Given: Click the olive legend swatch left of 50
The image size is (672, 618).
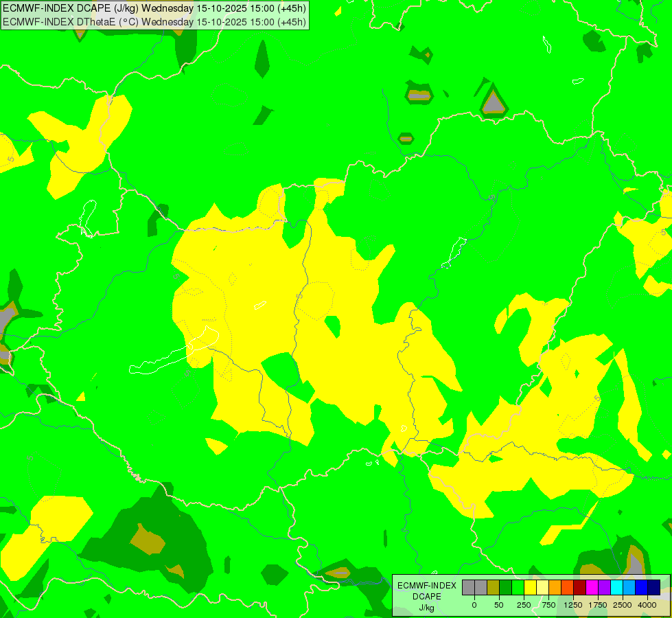Looking at the screenshot, I should point(493,588).
